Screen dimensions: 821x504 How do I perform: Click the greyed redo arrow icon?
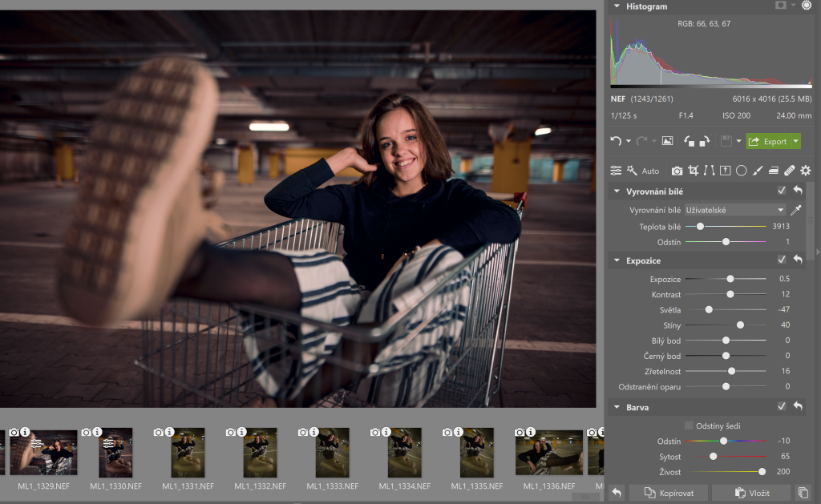point(641,141)
